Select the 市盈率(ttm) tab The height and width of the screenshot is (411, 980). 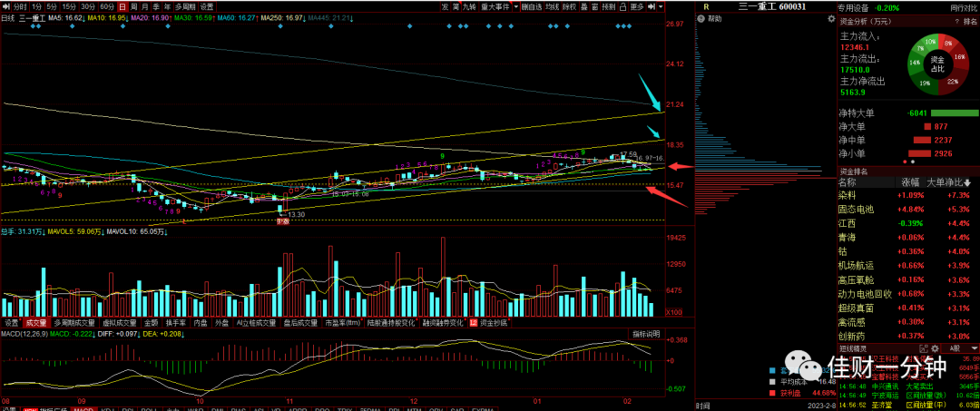(343, 324)
